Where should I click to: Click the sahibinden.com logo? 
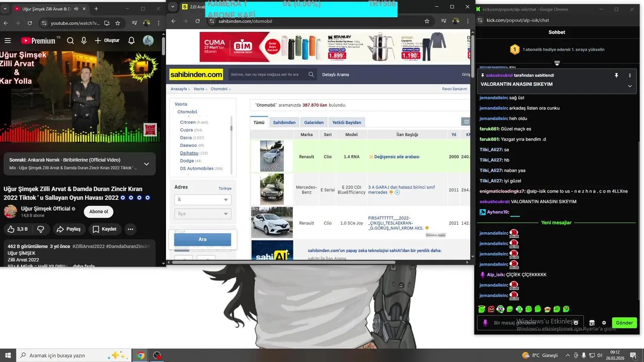[196, 74]
